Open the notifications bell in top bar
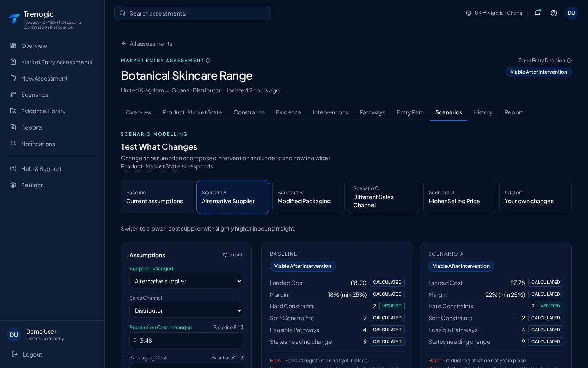The height and width of the screenshot is (368, 588). coord(537,13)
